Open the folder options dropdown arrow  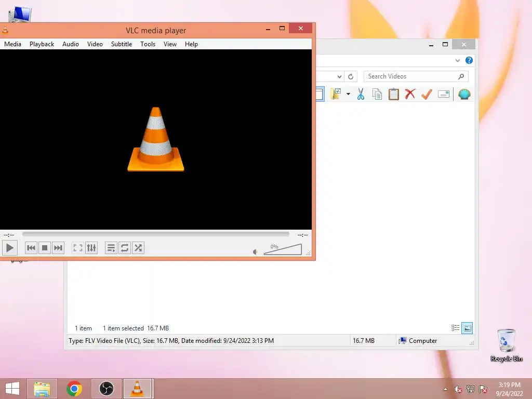tap(348, 94)
